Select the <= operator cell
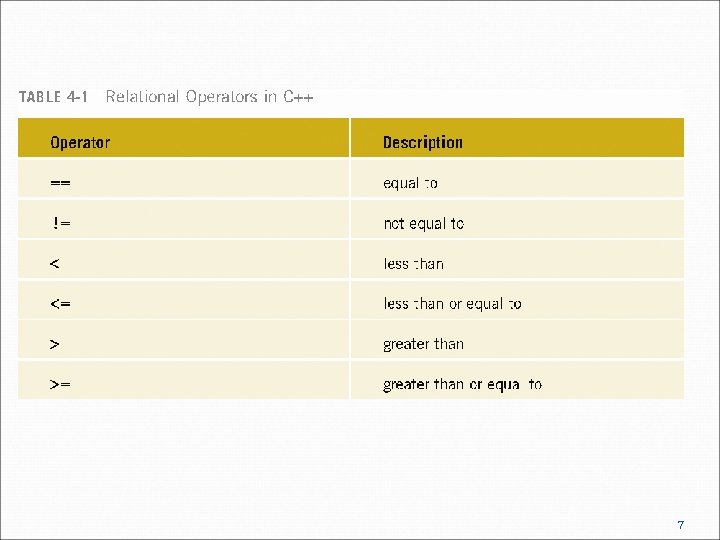720x540 pixels. pos(61,304)
